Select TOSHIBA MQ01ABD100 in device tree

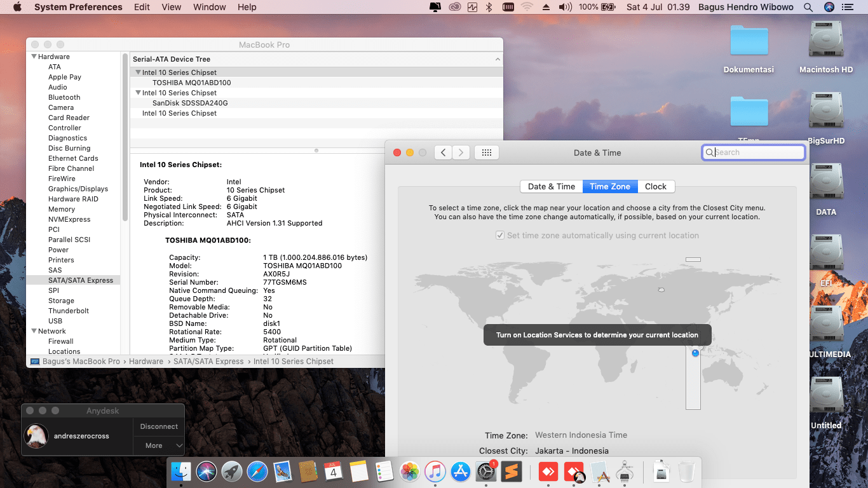pyautogui.click(x=192, y=83)
